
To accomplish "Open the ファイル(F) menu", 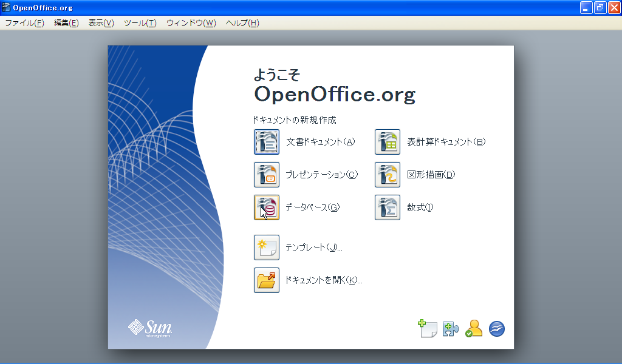I will pyautogui.click(x=24, y=23).
